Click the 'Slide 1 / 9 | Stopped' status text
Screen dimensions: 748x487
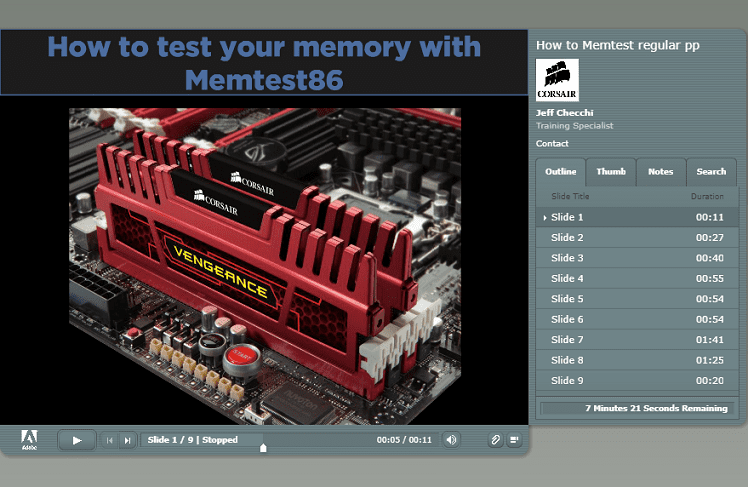tap(192, 440)
